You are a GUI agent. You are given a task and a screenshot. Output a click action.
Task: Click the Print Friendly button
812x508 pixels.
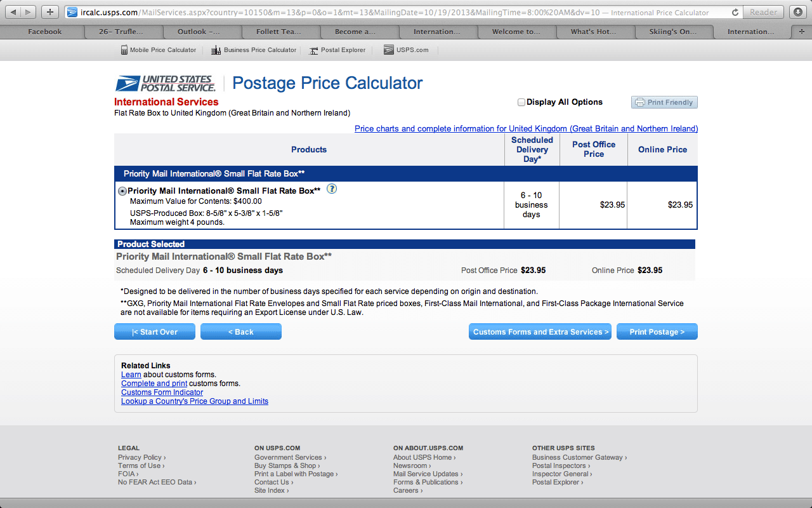(x=664, y=102)
